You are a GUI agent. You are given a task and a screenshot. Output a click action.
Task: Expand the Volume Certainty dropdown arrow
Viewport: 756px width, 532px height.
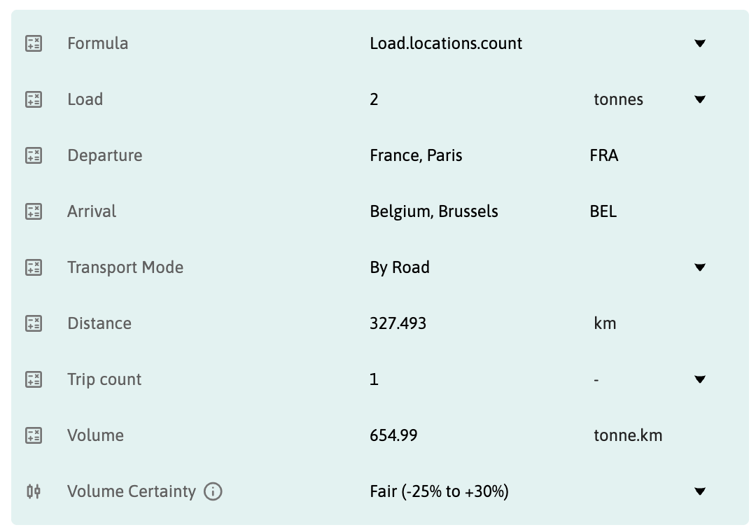(699, 491)
